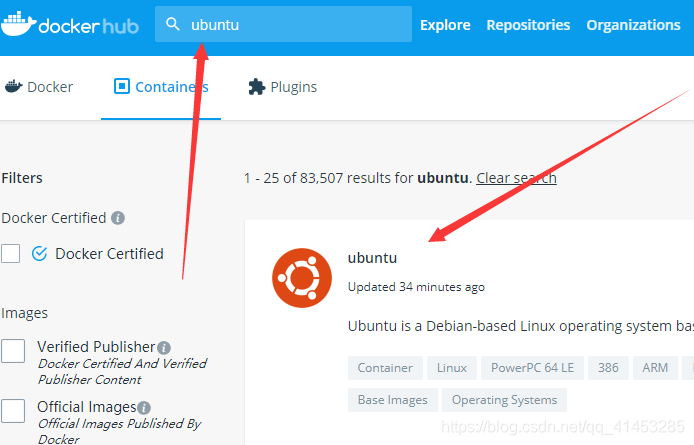This screenshot has height=445, width=694.
Task: Click the Linux tag chip
Action: click(452, 368)
